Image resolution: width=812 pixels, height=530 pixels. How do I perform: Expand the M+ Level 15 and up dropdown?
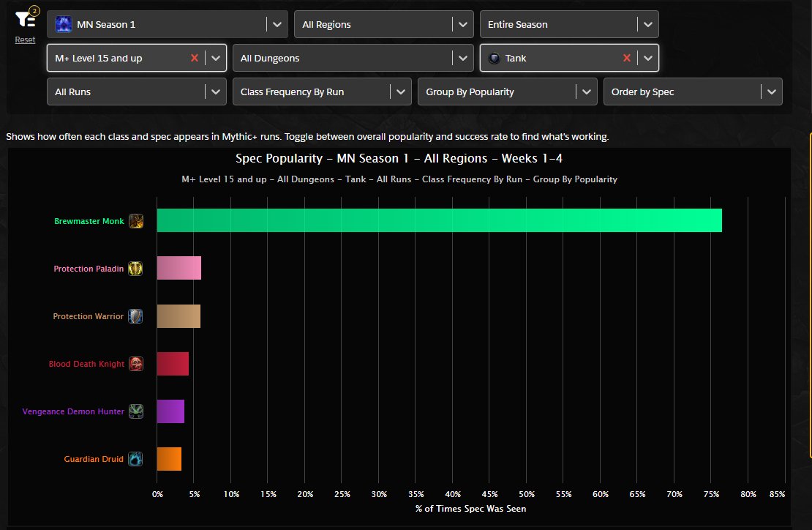click(x=215, y=58)
